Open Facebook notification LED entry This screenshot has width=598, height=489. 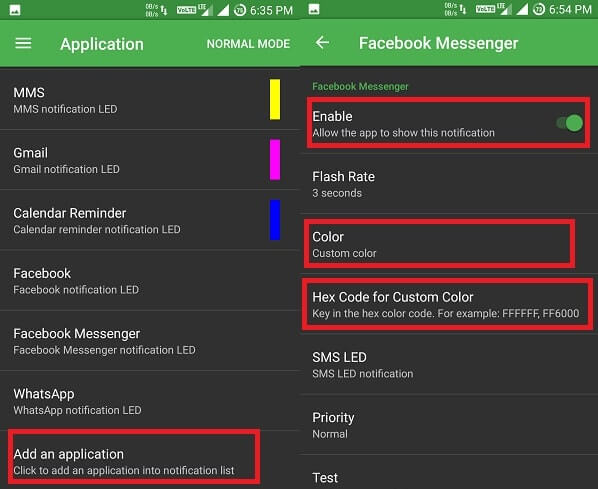click(x=150, y=280)
